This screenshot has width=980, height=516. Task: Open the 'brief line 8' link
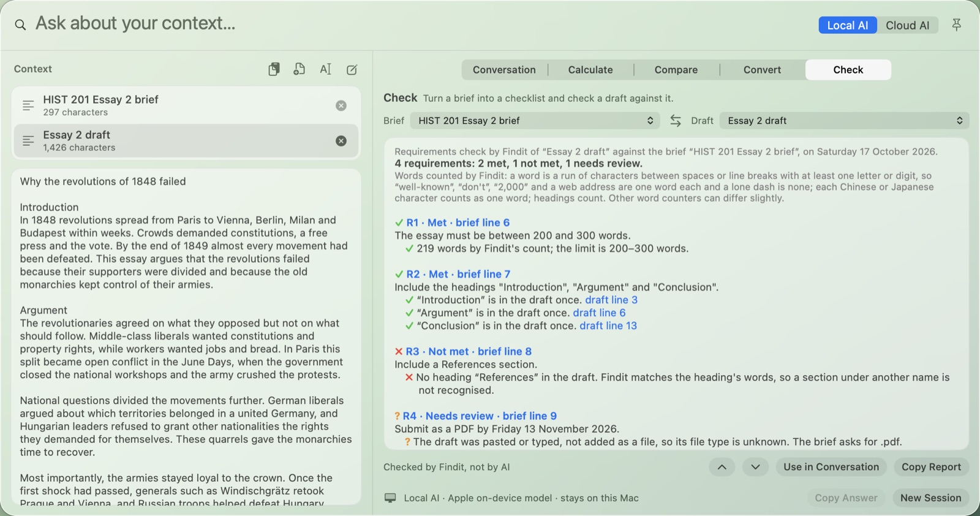click(x=505, y=351)
